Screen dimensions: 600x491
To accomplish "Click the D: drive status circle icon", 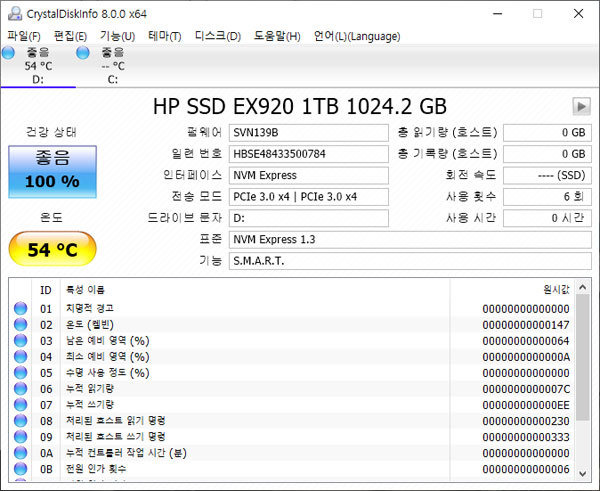I will point(8,52).
